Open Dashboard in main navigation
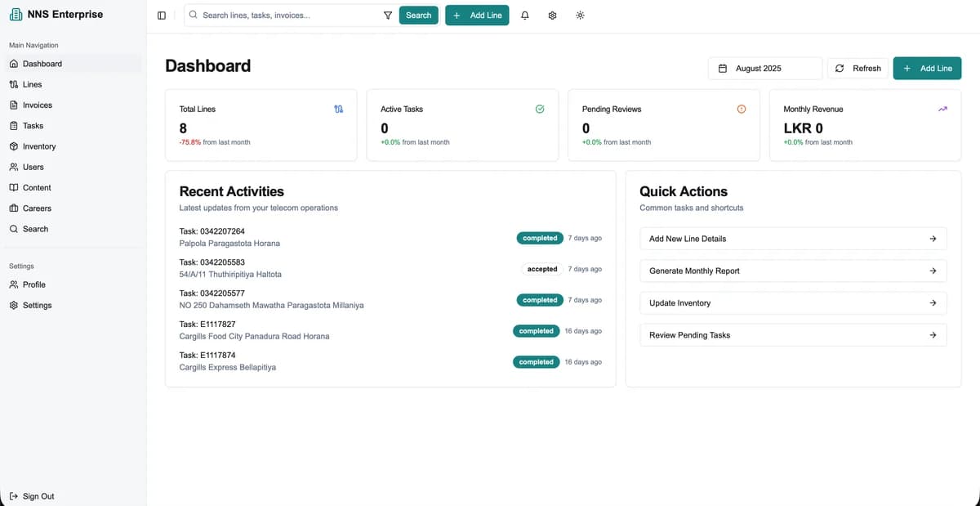 click(x=72, y=64)
